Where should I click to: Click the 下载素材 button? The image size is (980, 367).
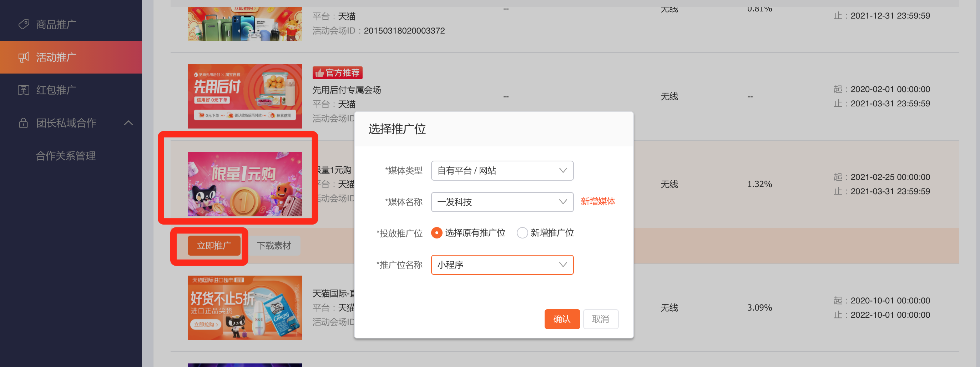274,246
